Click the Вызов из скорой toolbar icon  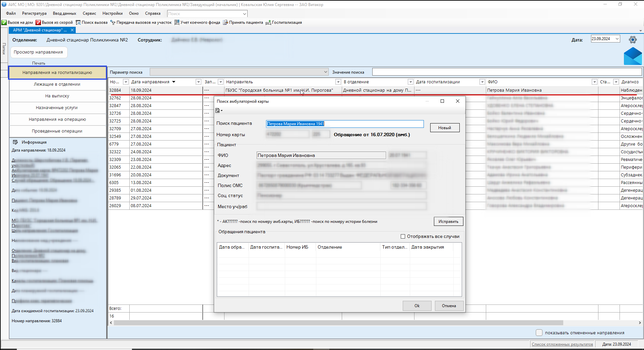click(x=38, y=22)
